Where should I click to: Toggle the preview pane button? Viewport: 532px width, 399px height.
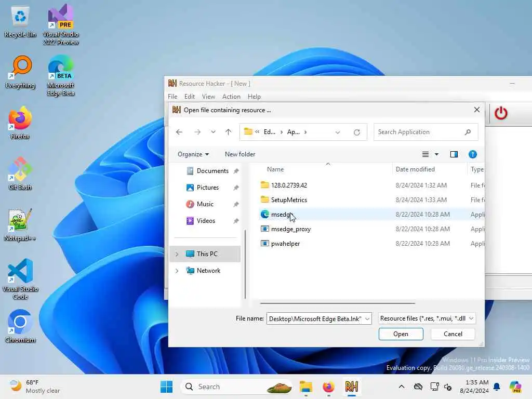pos(454,154)
